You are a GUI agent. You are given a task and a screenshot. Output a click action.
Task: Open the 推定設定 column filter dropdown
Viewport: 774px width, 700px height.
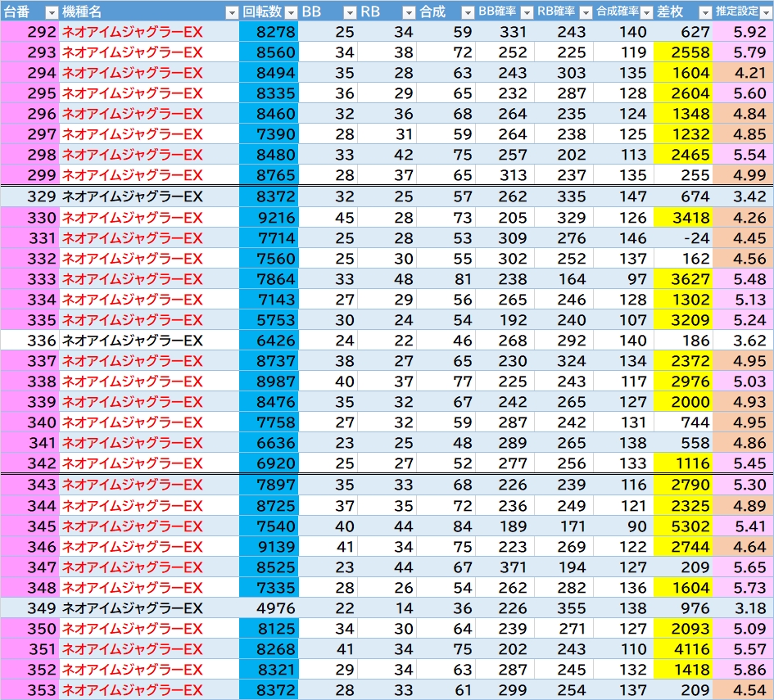pos(766,12)
